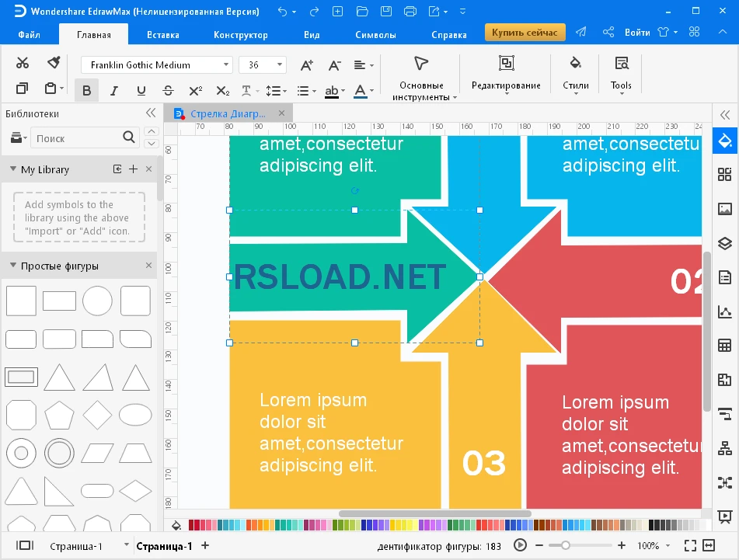
Task: Toggle Bold formatting
Action: [x=86, y=91]
